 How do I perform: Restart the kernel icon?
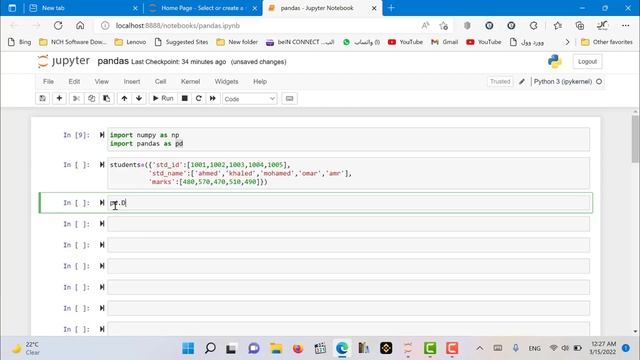[x=199, y=98]
